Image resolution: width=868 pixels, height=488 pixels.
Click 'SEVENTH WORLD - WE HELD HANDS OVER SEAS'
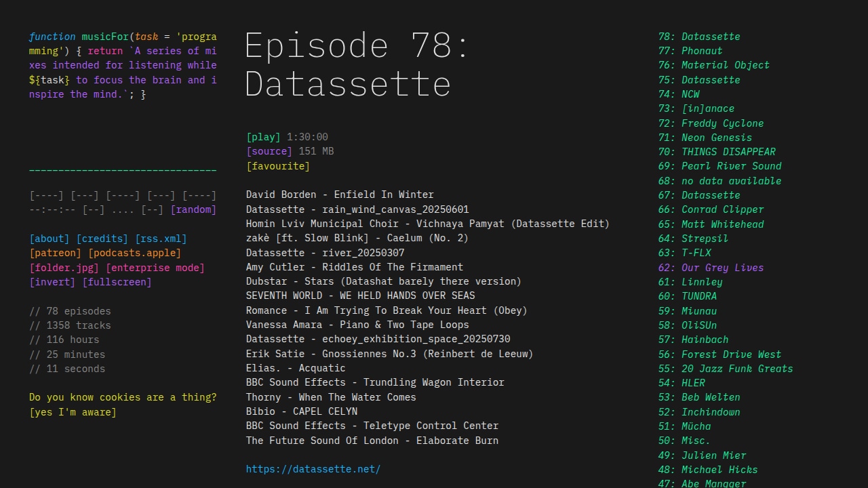361,296
